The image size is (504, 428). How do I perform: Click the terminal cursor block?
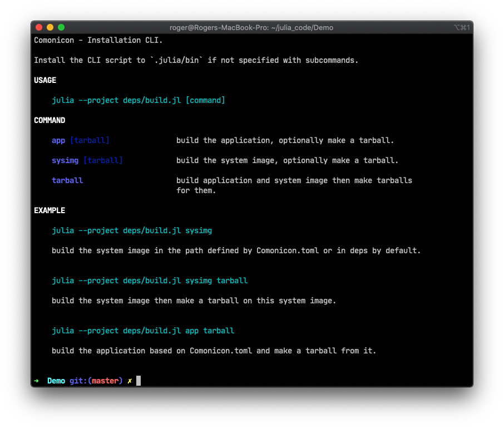coord(139,381)
